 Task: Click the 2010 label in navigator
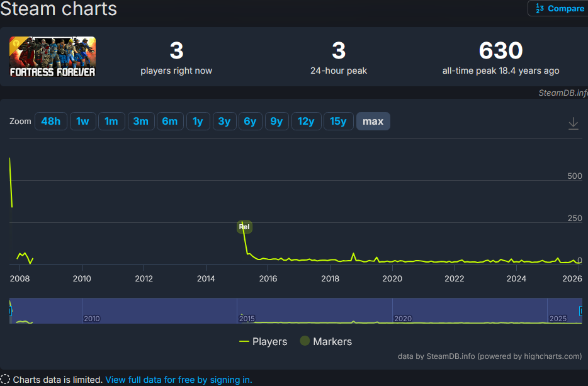tap(92, 319)
